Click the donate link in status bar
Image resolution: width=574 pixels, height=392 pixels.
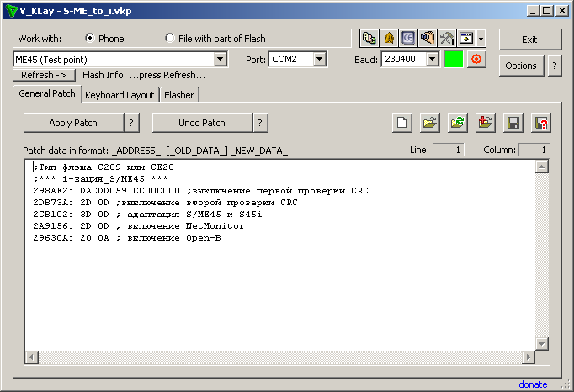pos(532,384)
